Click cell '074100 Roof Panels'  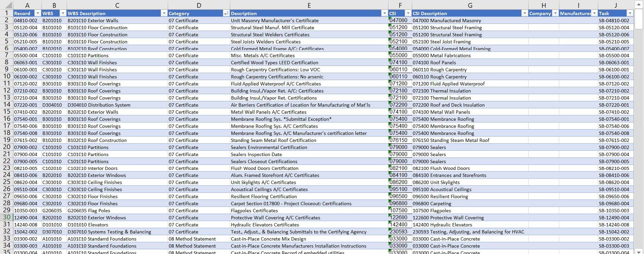tap(470, 63)
